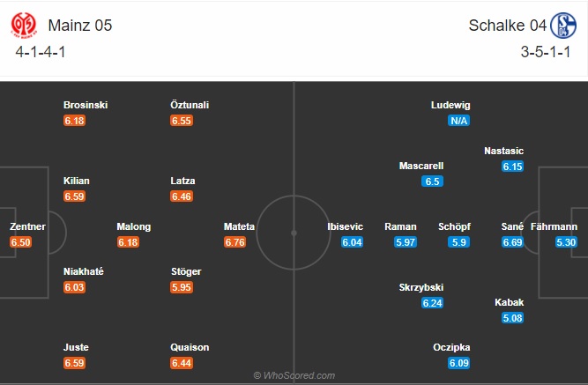Select player Skrzybski on the pitch
This screenshot has width=588, height=385.
[421, 287]
